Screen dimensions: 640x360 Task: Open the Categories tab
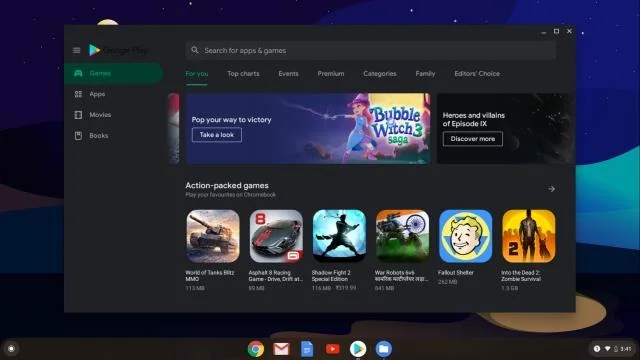click(380, 73)
